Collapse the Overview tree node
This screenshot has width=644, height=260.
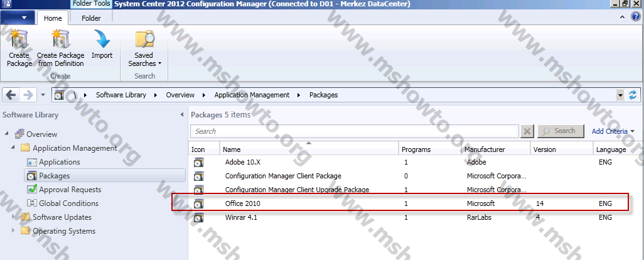coord(6,134)
